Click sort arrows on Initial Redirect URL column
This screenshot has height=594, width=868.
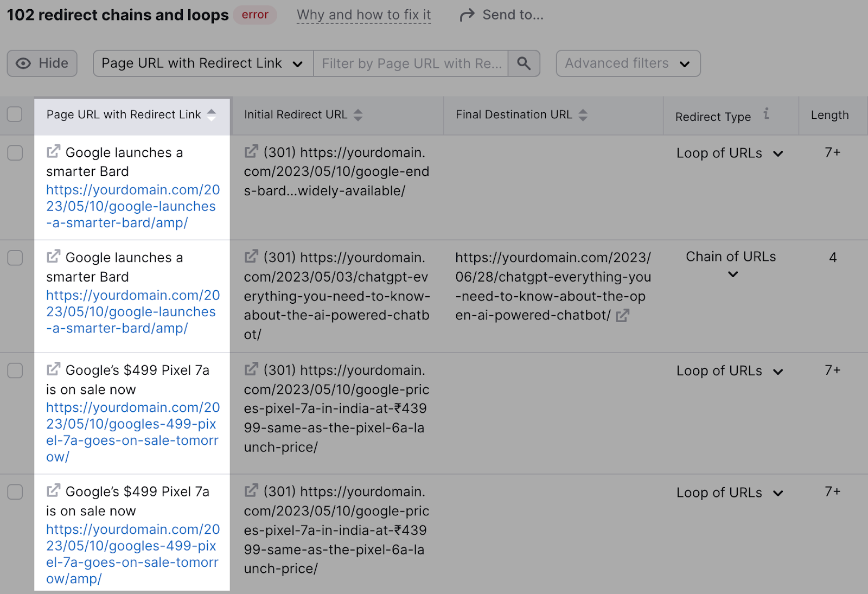[x=358, y=115]
